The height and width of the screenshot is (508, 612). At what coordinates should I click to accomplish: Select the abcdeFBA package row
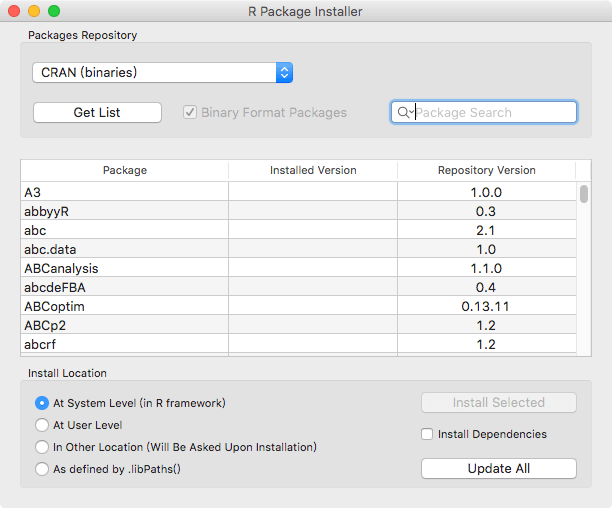coord(299,288)
